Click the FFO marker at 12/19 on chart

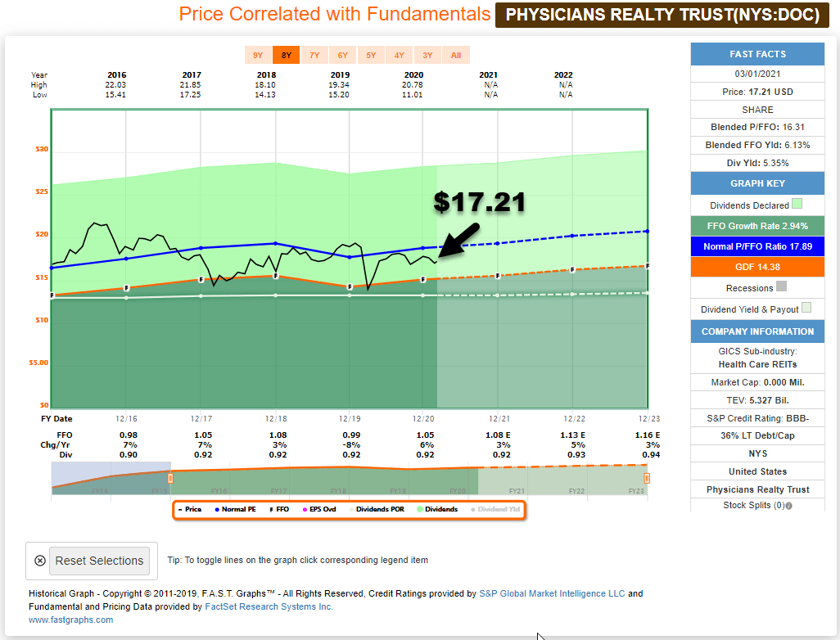pyautogui.click(x=350, y=287)
